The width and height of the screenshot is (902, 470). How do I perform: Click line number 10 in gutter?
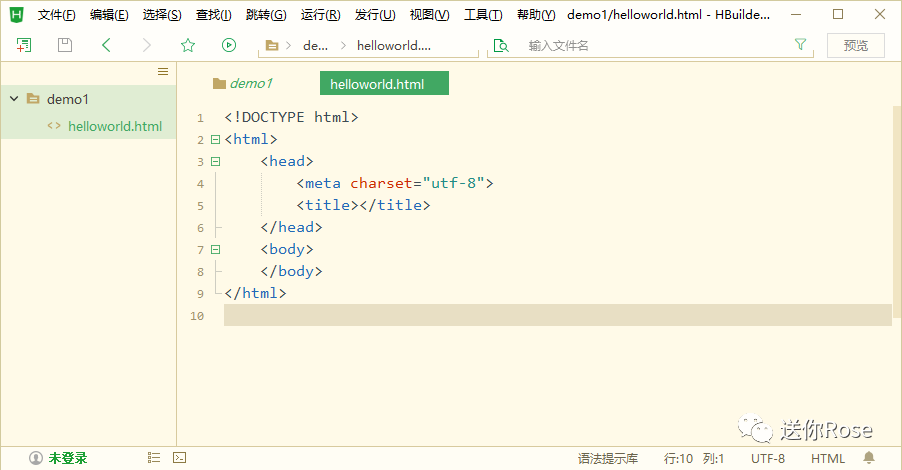(197, 316)
